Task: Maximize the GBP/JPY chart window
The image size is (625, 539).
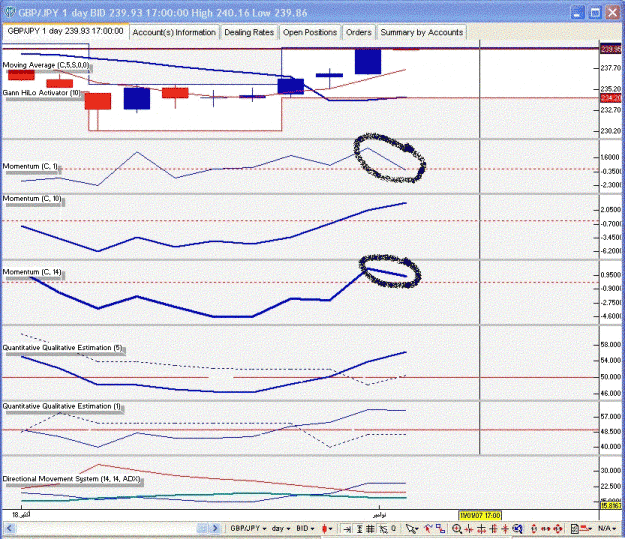Action: [x=595, y=12]
